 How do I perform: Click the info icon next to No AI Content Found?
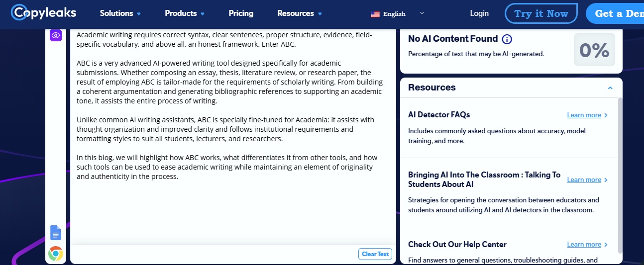[x=507, y=39]
